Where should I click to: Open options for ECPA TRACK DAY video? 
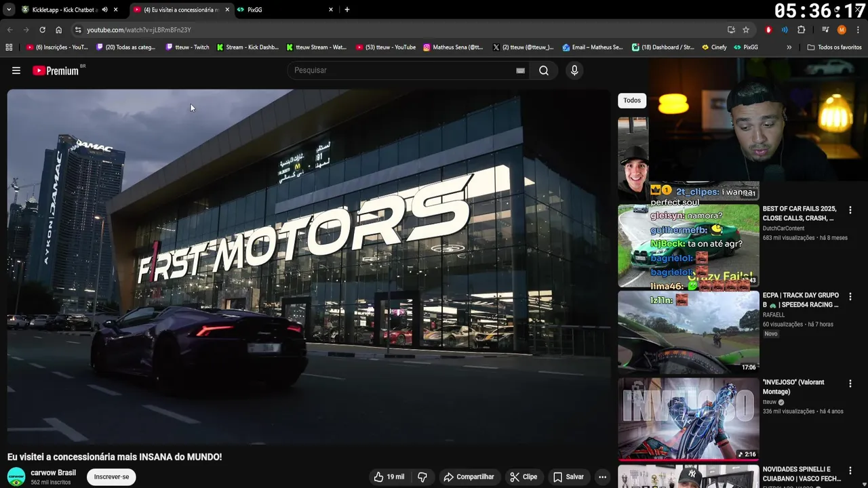click(x=850, y=297)
